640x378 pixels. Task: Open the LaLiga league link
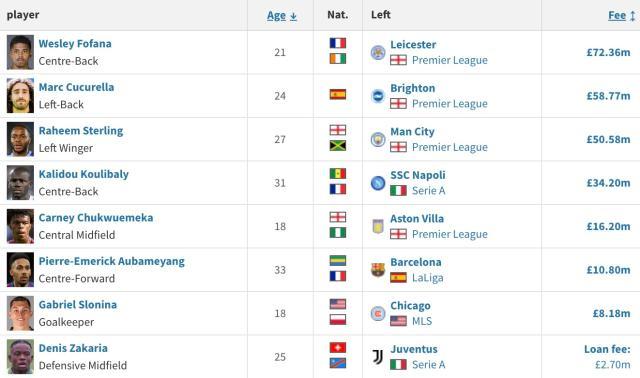(427, 278)
